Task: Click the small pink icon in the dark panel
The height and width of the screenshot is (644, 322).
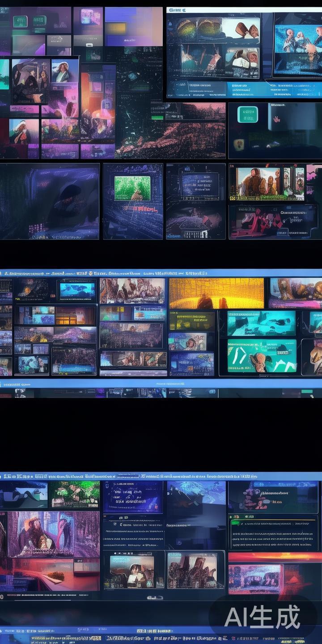Action: tap(276, 119)
